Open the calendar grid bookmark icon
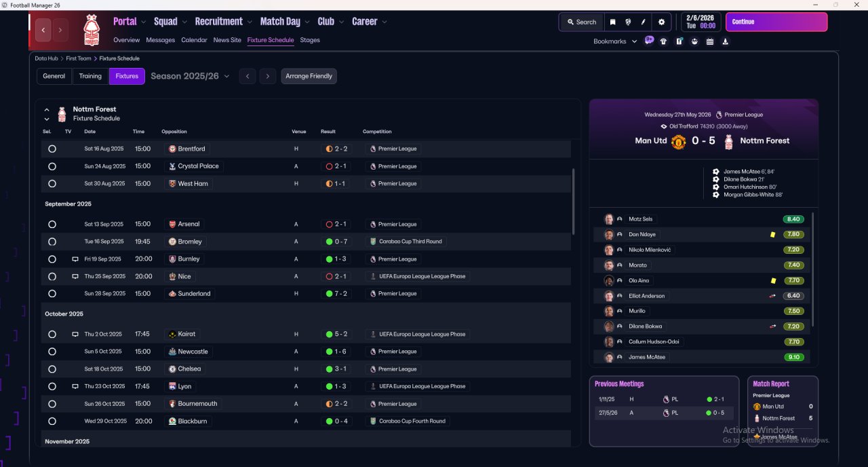868x467 pixels. point(710,41)
